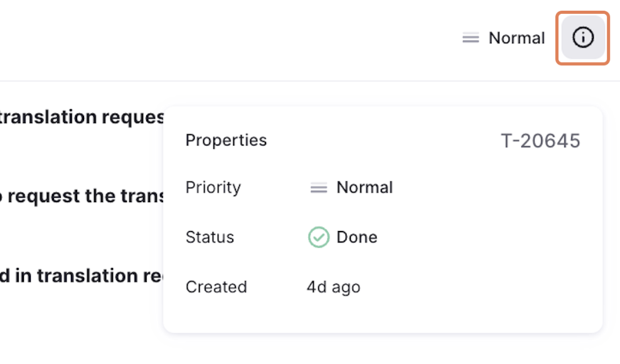Copy ticket ID T-20645

pyautogui.click(x=540, y=141)
